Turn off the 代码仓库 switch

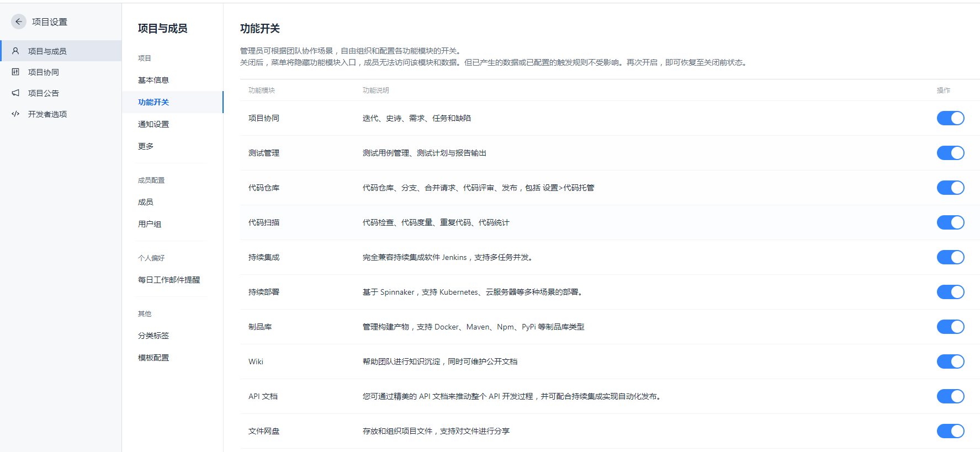click(950, 188)
